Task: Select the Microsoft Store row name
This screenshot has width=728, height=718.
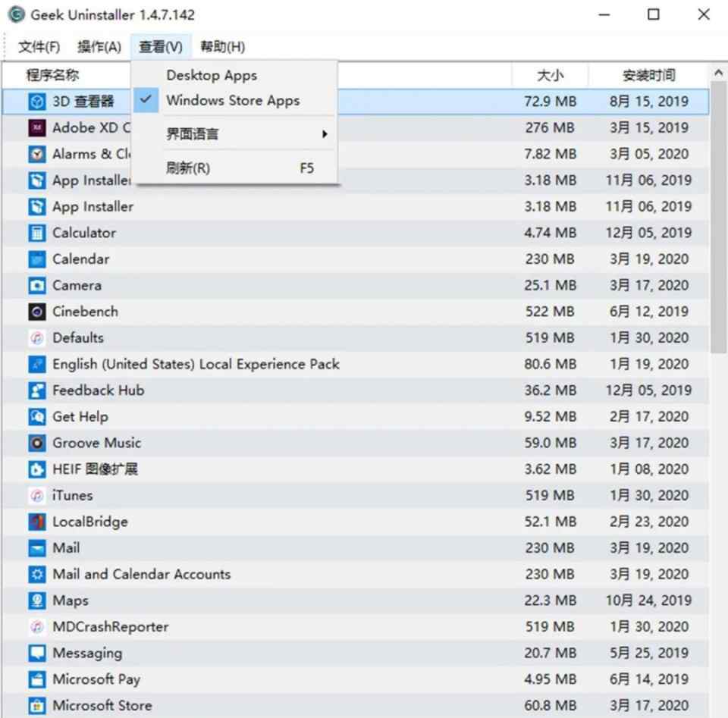Action: 102,705
